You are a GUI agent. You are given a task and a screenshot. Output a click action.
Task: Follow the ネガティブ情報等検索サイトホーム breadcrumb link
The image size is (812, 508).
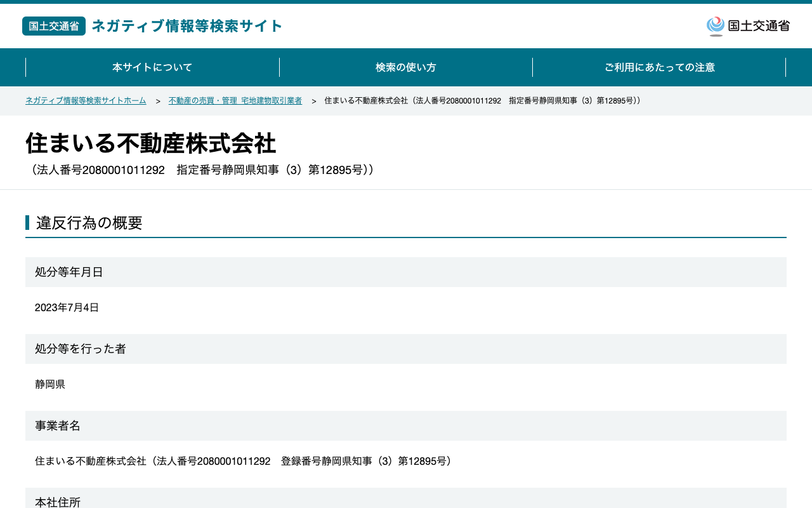point(86,101)
